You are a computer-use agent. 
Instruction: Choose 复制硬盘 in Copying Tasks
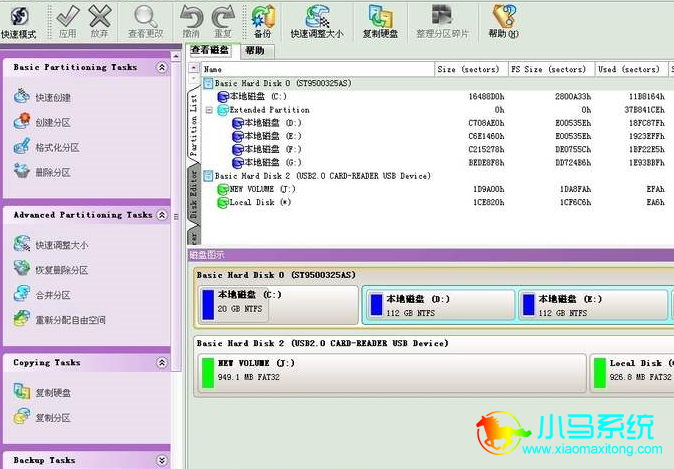point(42,392)
